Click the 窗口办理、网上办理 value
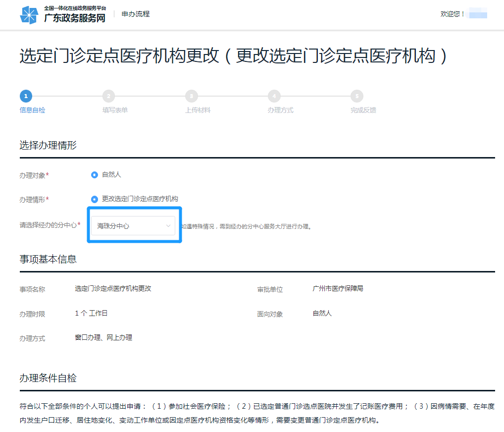504x432 pixels. [x=103, y=337]
